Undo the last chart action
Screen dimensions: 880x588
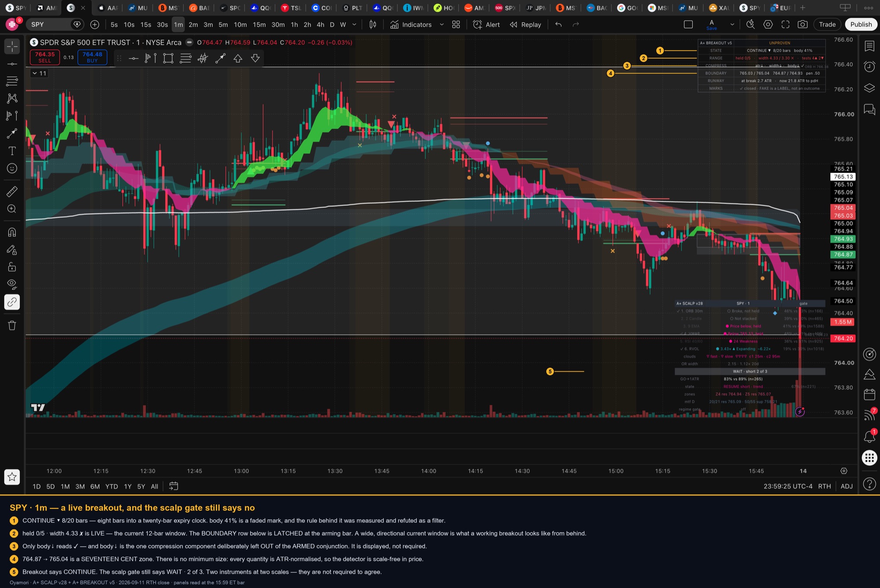click(558, 25)
